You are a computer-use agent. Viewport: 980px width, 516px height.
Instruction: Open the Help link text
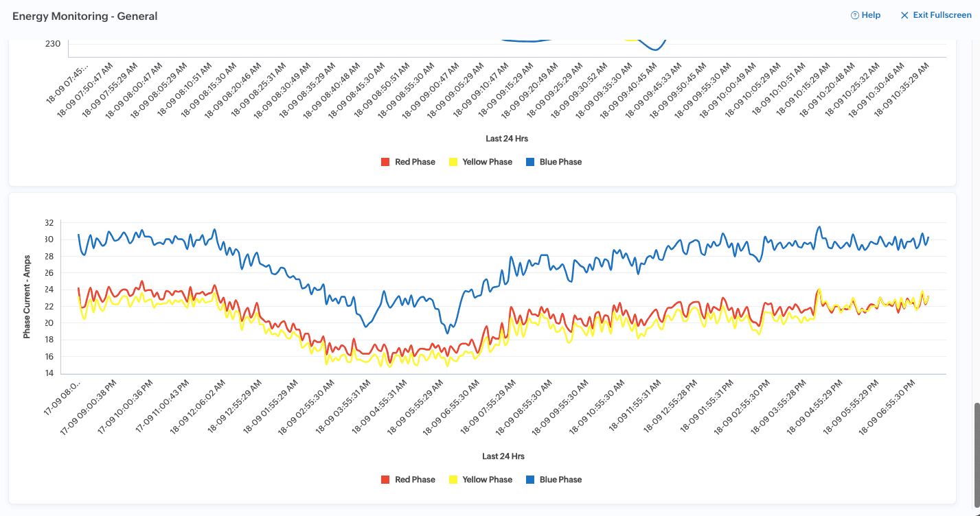(x=871, y=15)
